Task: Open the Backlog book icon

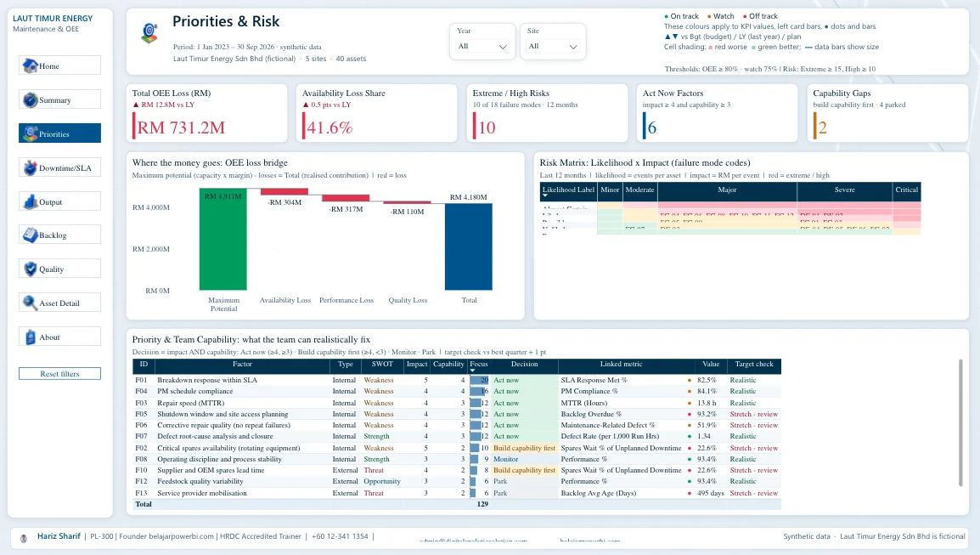Action: pos(30,235)
